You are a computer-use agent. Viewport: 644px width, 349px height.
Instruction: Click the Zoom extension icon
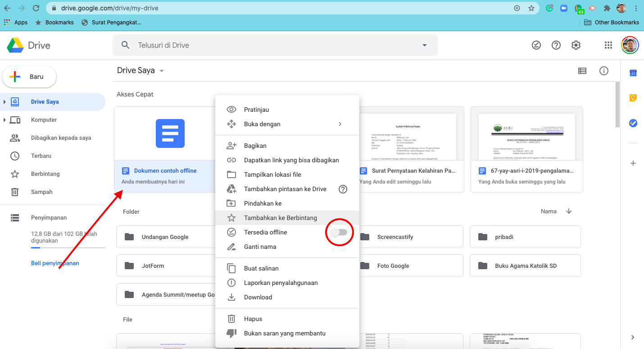(x=563, y=8)
